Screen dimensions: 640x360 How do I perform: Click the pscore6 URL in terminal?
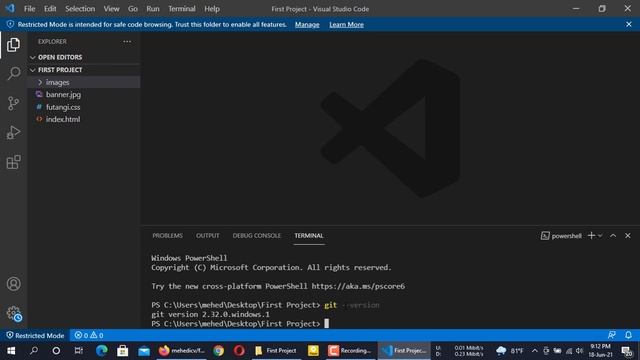358,286
